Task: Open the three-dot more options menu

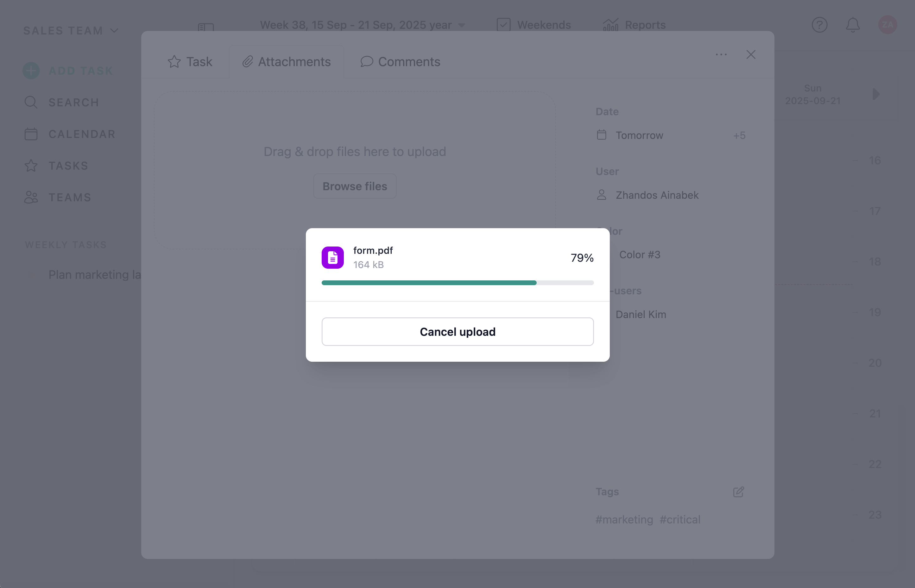Action: pos(721,55)
